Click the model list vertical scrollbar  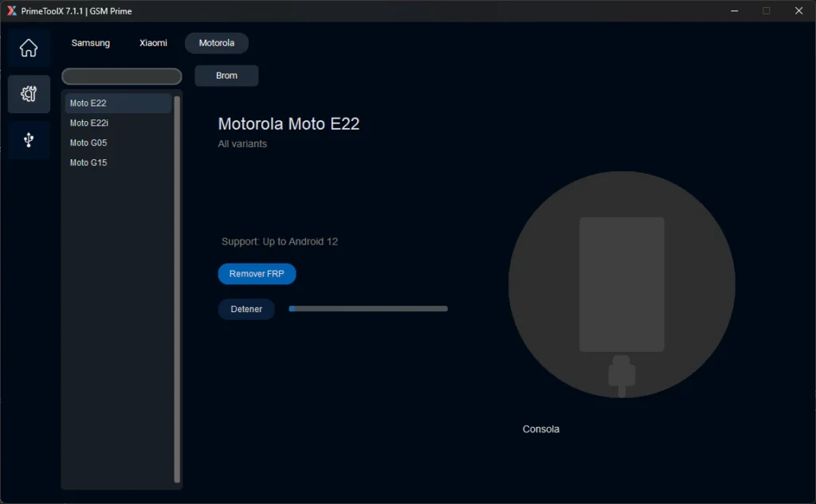[177, 289]
